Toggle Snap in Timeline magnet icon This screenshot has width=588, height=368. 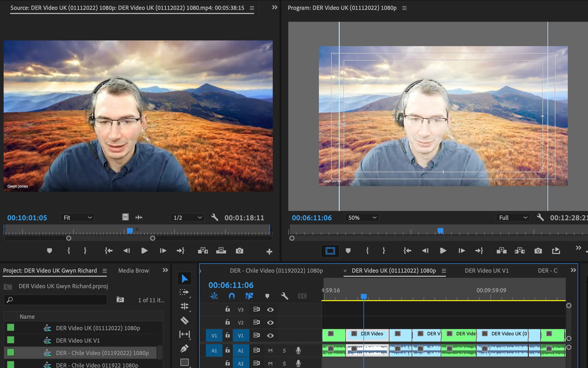[x=232, y=296]
